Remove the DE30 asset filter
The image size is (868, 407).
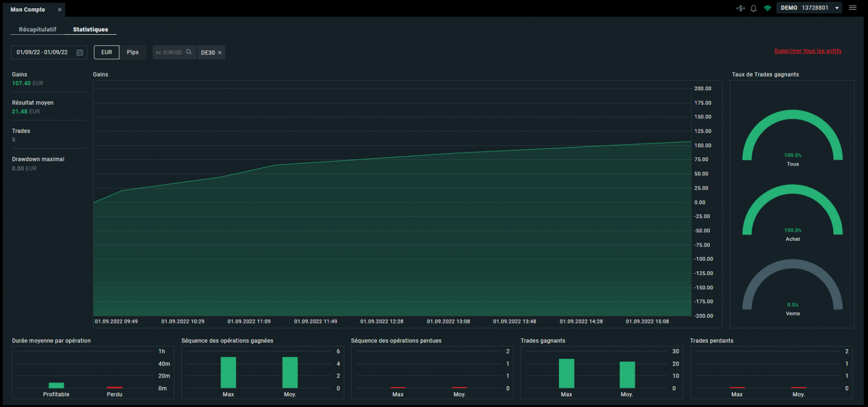(220, 53)
